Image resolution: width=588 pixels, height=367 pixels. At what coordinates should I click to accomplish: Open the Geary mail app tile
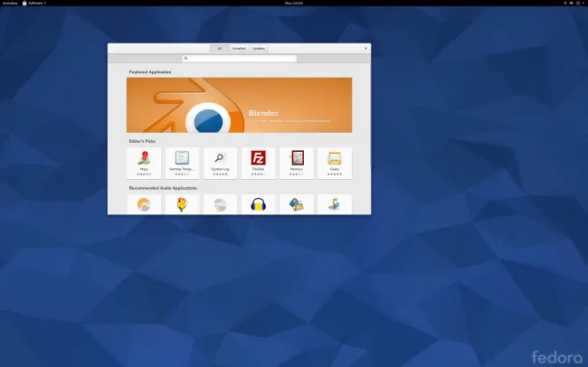coord(335,163)
